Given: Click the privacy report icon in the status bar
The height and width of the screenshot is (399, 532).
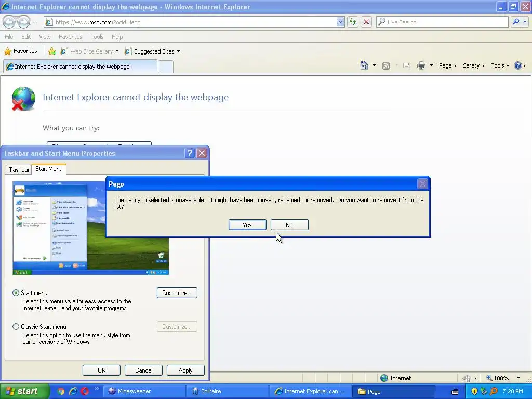Looking at the screenshot, I should point(467,378).
